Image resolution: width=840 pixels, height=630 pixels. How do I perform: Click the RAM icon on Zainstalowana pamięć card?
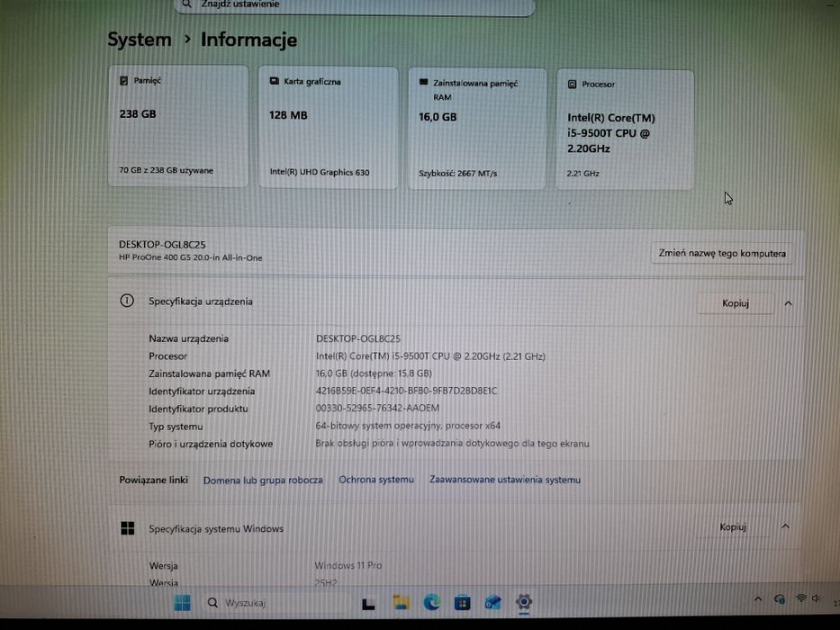coord(423,83)
